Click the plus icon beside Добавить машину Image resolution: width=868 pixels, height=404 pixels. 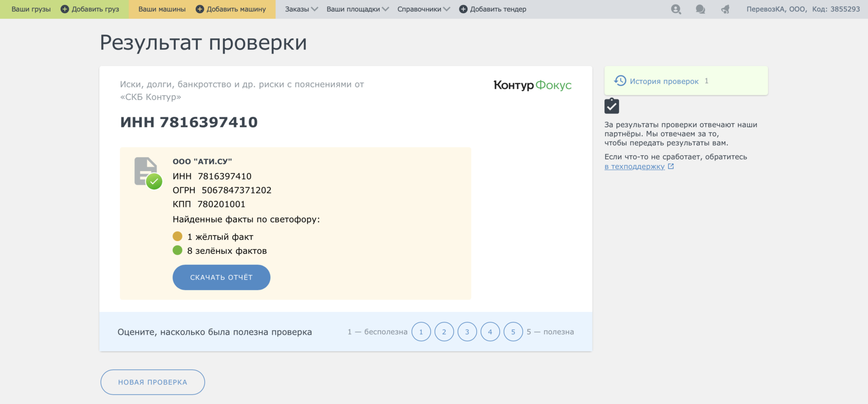199,9
